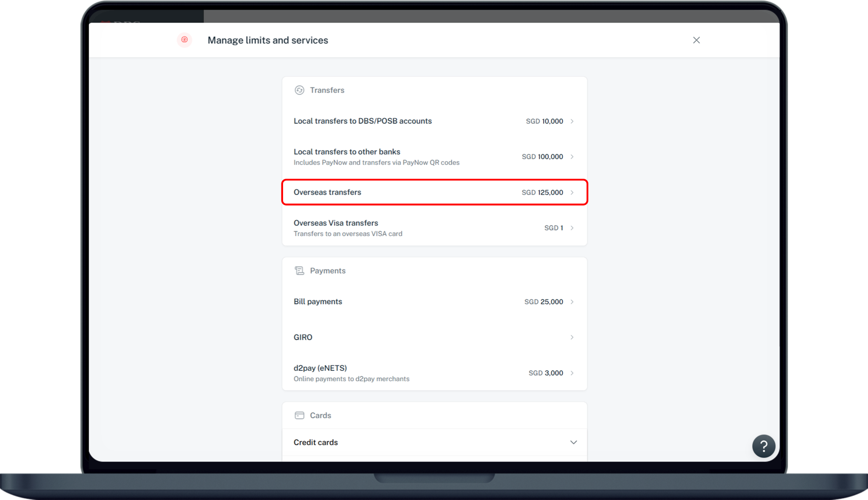Close the Manage limits and services dialog
This screenshot has height=500, width=868.
coord(696,40)
